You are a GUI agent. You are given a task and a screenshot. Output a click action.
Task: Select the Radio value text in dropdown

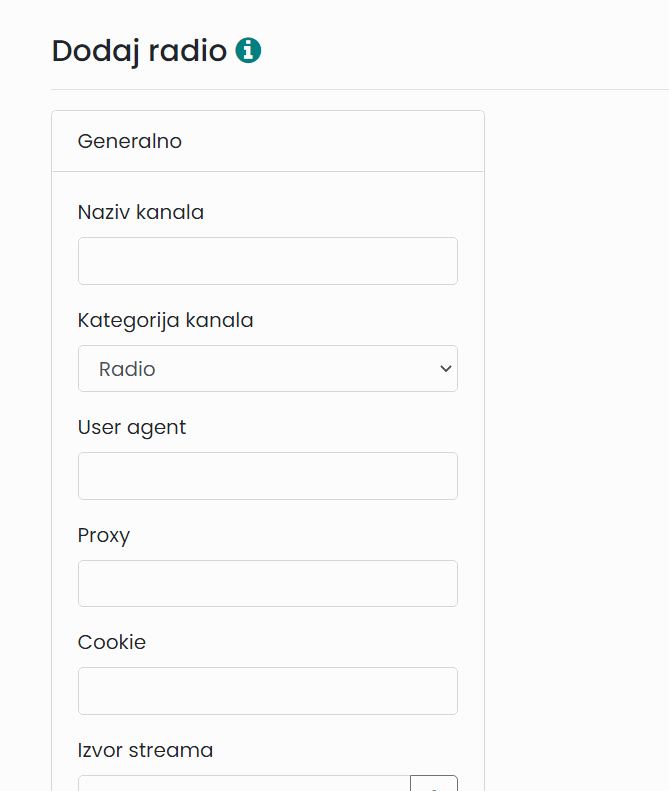pyautogui.click(x=127, y=369)
